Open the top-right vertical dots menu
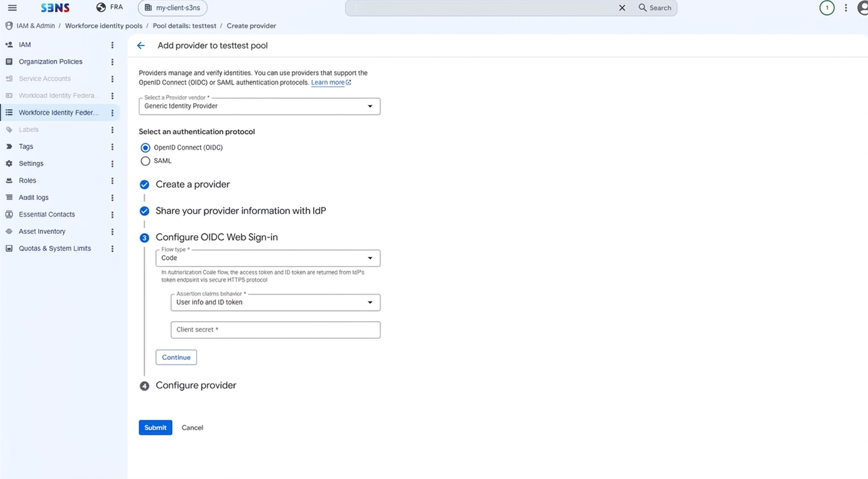The height and width of the screenshot is (479, 868). click(x=846, y=8)
